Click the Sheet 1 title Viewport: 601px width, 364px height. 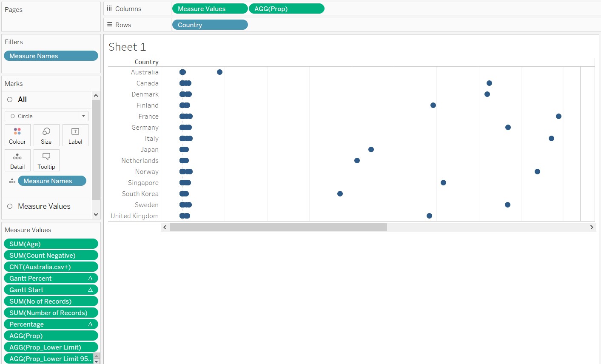pos(127,47)
